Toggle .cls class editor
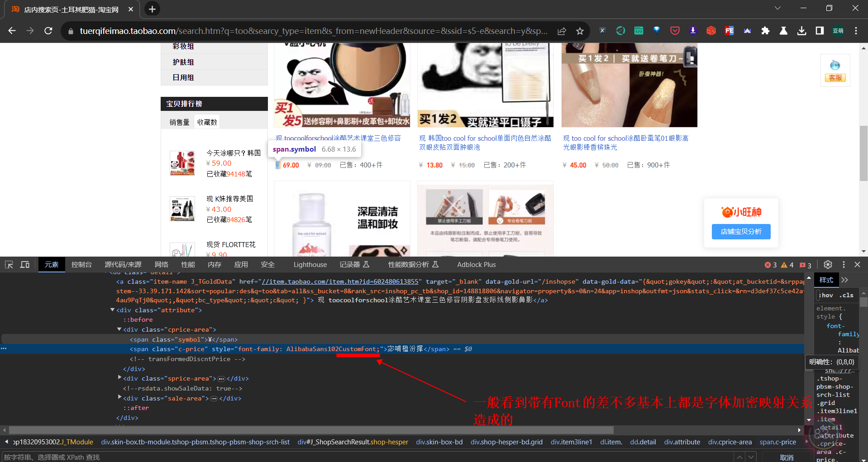Viewport: 868px width, 462px height. click(x=846, y=295)
